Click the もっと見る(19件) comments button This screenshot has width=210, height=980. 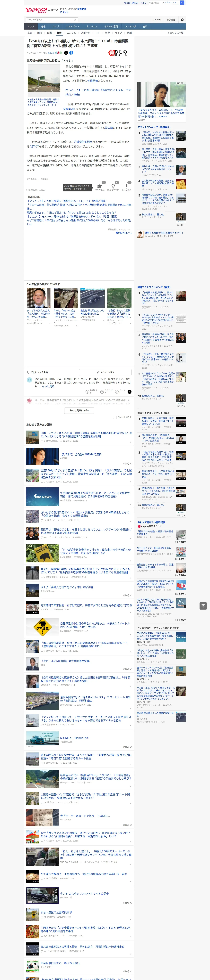click(x=79, y=410)
